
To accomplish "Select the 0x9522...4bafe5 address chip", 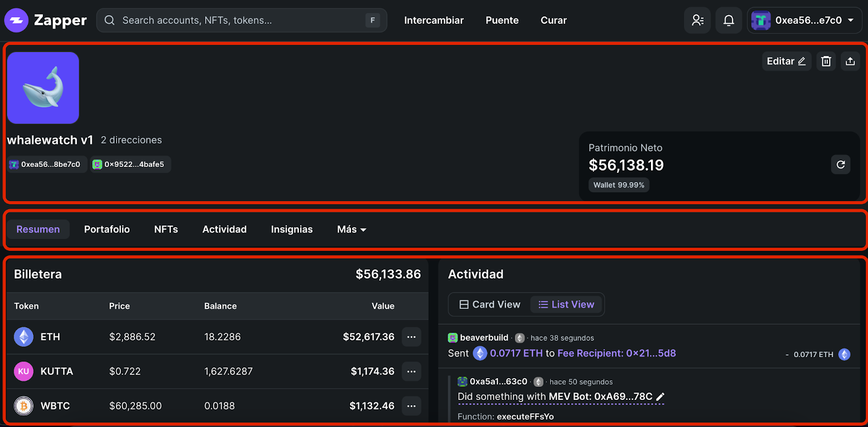I will [x=130, y=164].
